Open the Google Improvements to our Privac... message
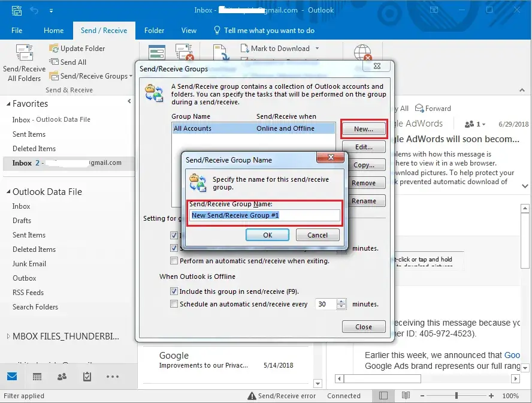 point(226,360)
